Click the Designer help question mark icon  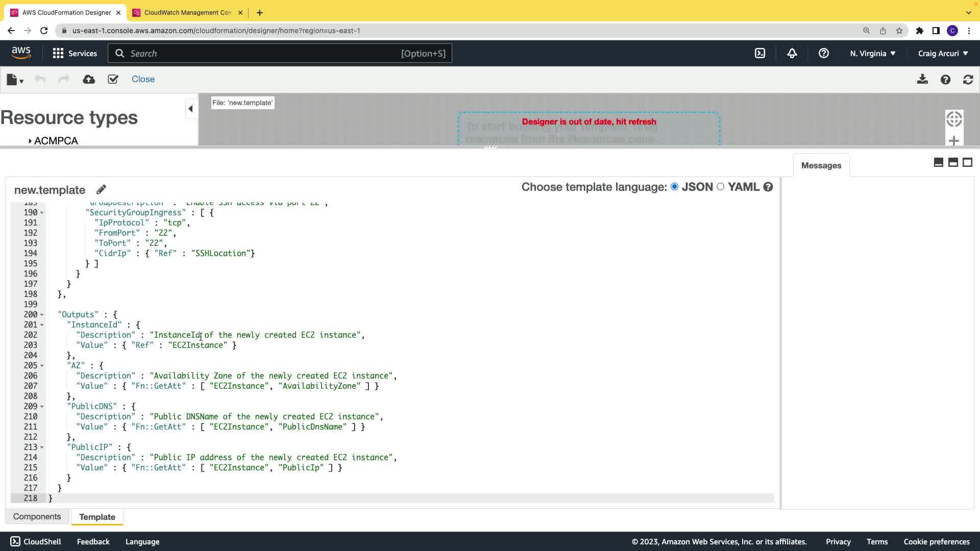[x=945, y=80]
